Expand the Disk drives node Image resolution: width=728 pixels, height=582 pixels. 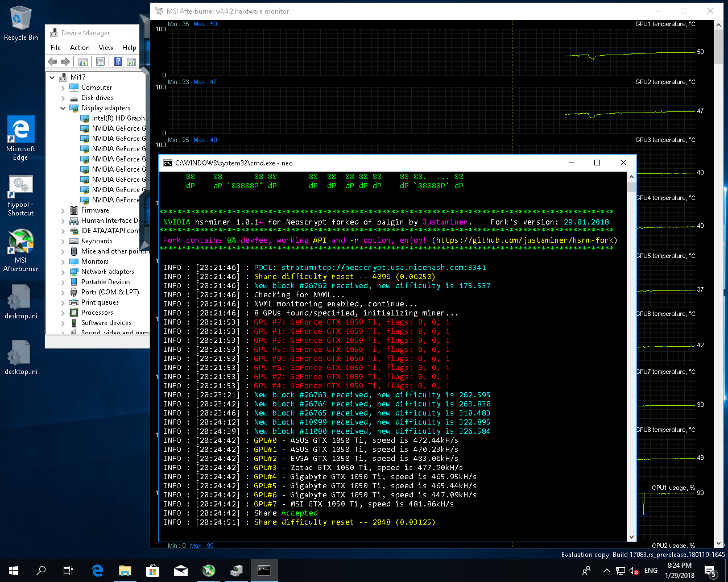coord(63,98)
